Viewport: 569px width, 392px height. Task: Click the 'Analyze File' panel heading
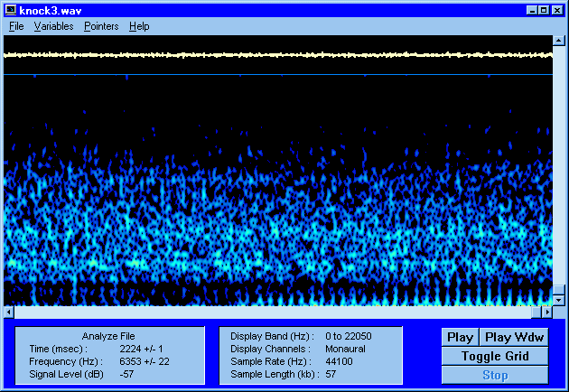click(108, 336)
